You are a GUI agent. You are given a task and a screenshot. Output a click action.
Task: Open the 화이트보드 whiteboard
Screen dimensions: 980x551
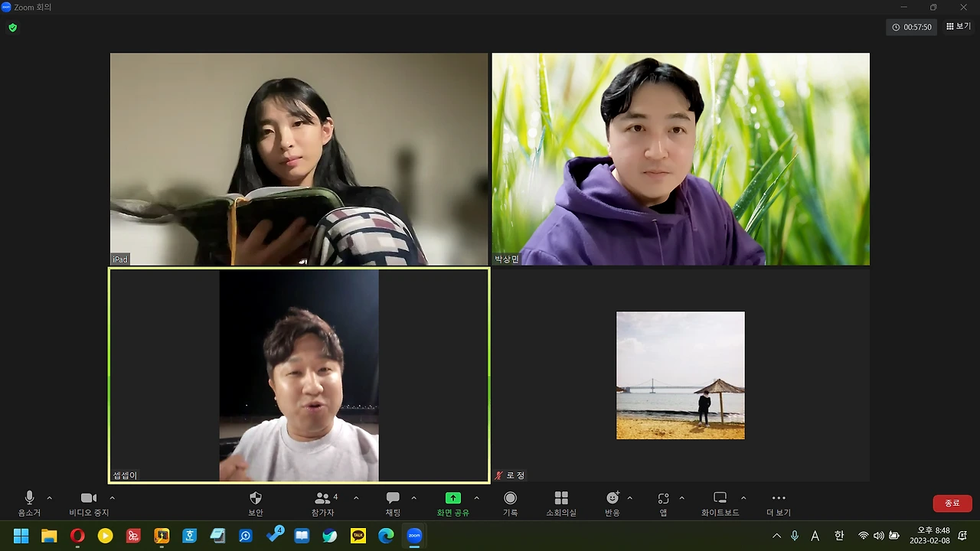tap(720, 504)
